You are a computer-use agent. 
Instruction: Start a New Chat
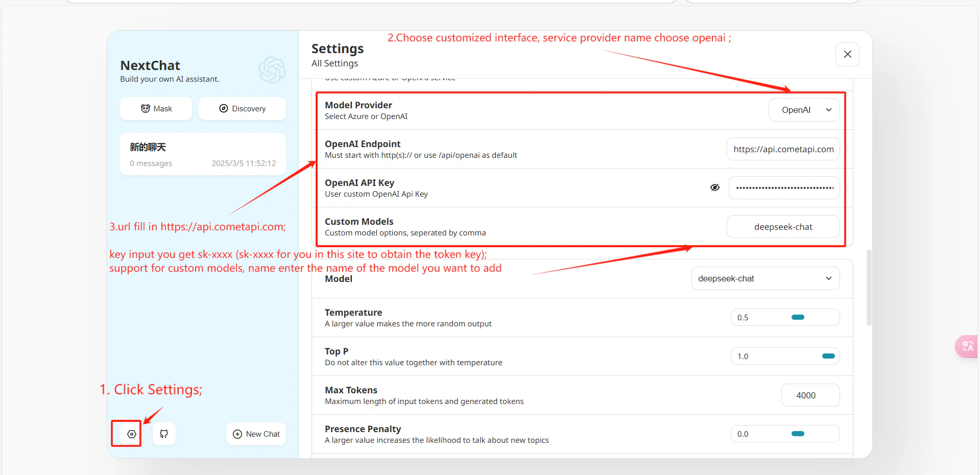pos(256,434)
